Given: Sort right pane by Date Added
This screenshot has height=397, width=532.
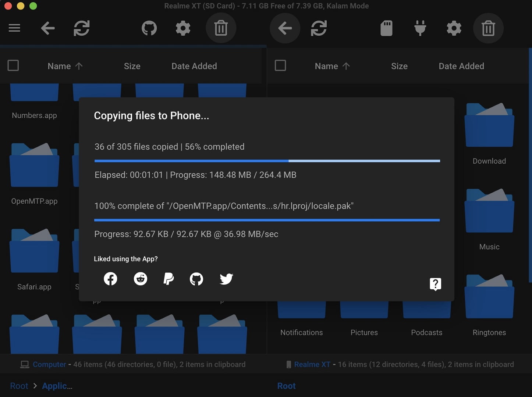Looking at the screenshot, I should tap(461, 66).
